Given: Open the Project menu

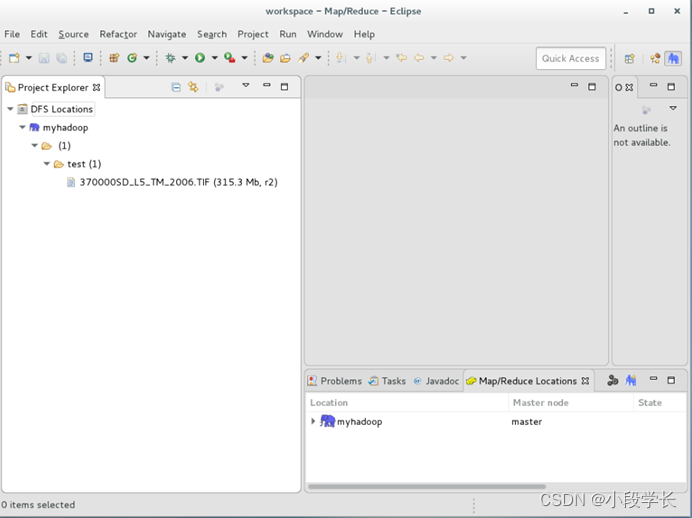Looking at the screenshot, I should tap(253, 34).
